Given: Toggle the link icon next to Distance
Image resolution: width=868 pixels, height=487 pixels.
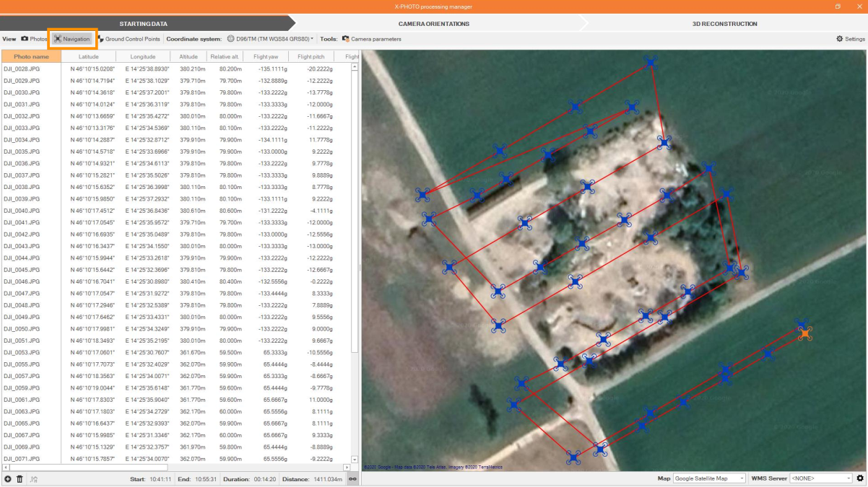Looking at the screenshot, I should 352,479.
